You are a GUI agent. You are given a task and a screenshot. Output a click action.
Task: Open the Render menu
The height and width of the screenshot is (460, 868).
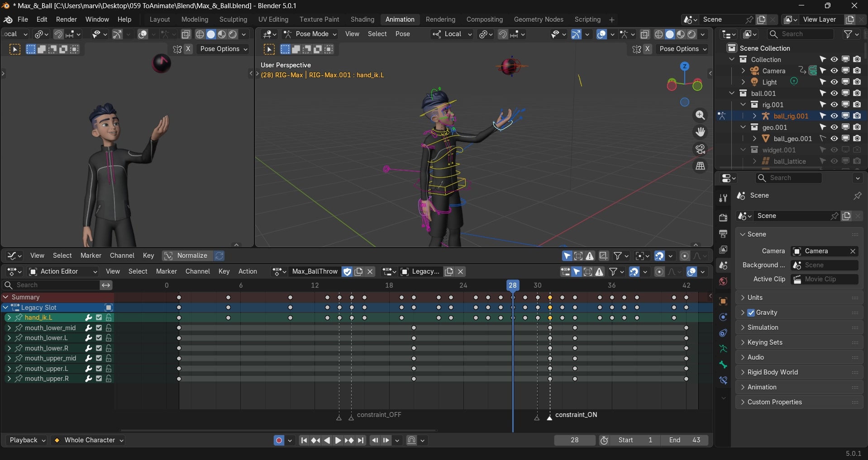pos(67,19)
